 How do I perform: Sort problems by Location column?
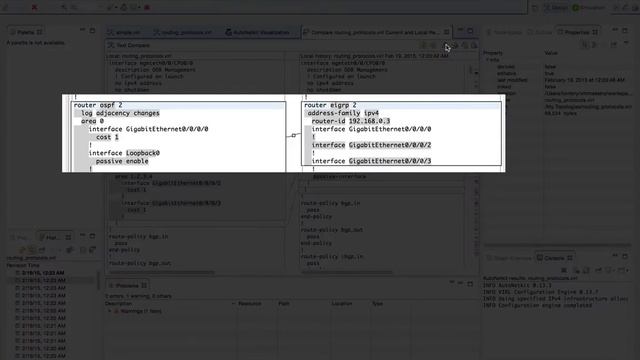point(349,303)
